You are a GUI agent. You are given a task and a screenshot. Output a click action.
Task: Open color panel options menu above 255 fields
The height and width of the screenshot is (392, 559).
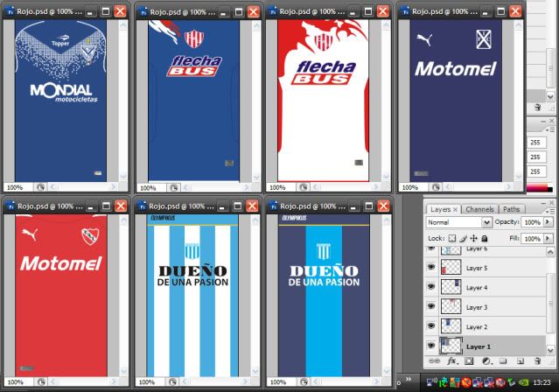coord(550,130)
